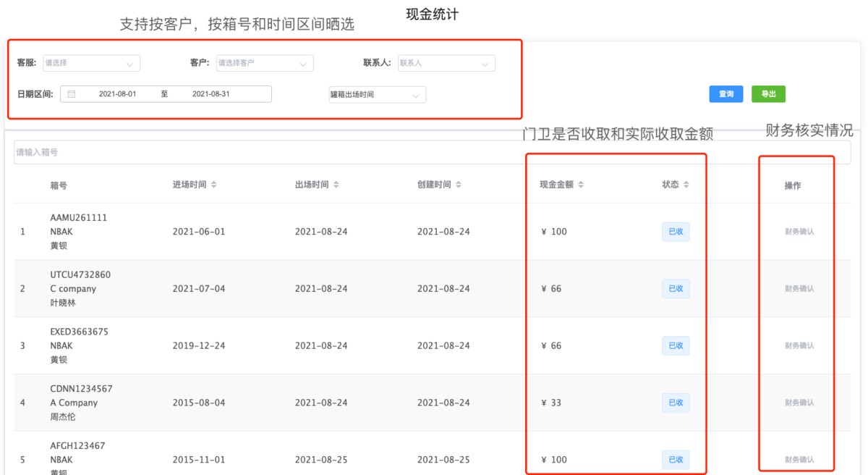Click entry date 2021-07-04
This screenshot has height=475, width=868.
coord(199,289)
